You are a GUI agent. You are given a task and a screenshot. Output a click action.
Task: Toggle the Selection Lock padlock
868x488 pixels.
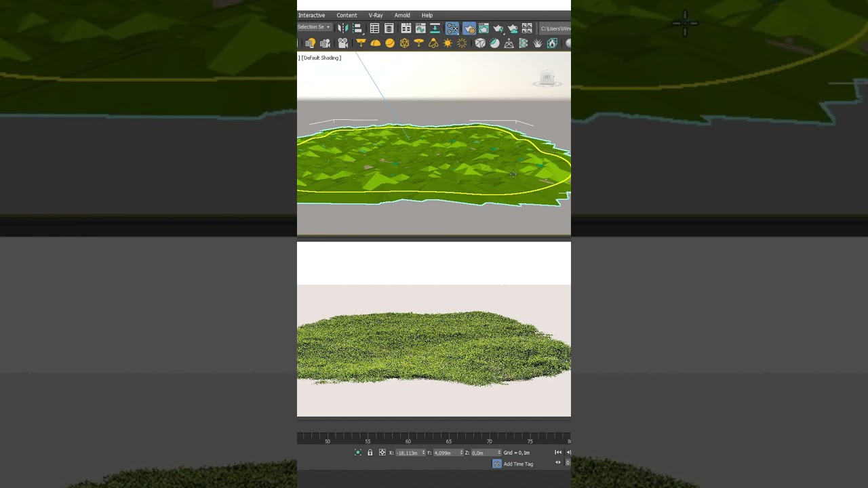point(370,452)
